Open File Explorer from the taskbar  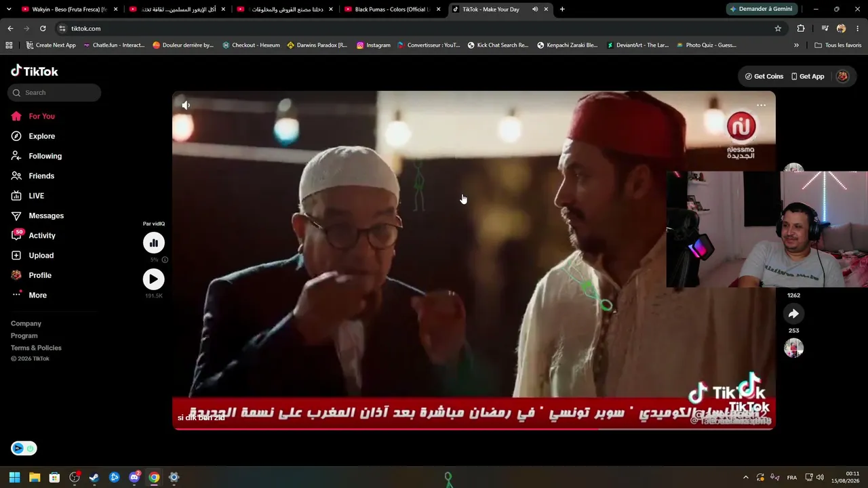35,477
